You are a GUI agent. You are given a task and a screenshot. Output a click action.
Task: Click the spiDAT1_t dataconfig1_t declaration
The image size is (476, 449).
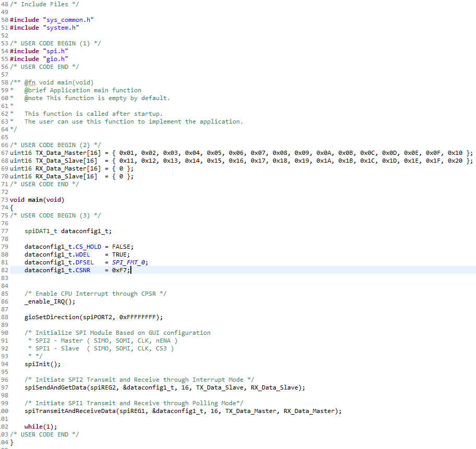coord(68,231)
